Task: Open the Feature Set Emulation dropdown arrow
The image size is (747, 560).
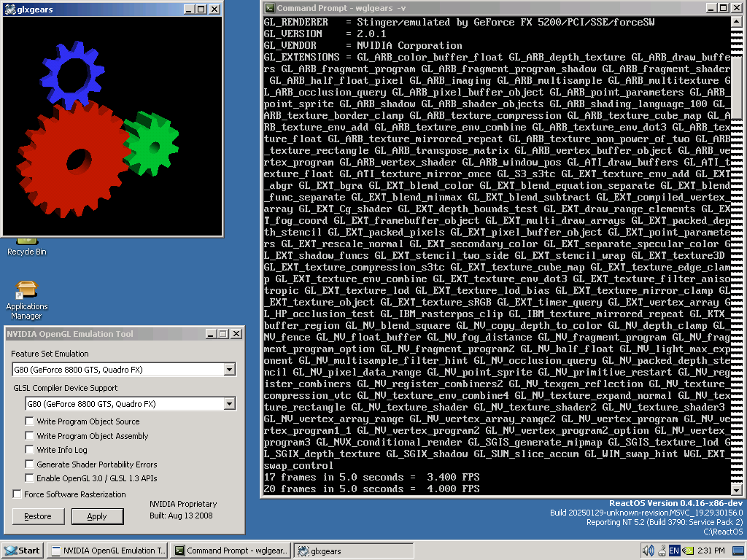Action: (x=230, y=370)
